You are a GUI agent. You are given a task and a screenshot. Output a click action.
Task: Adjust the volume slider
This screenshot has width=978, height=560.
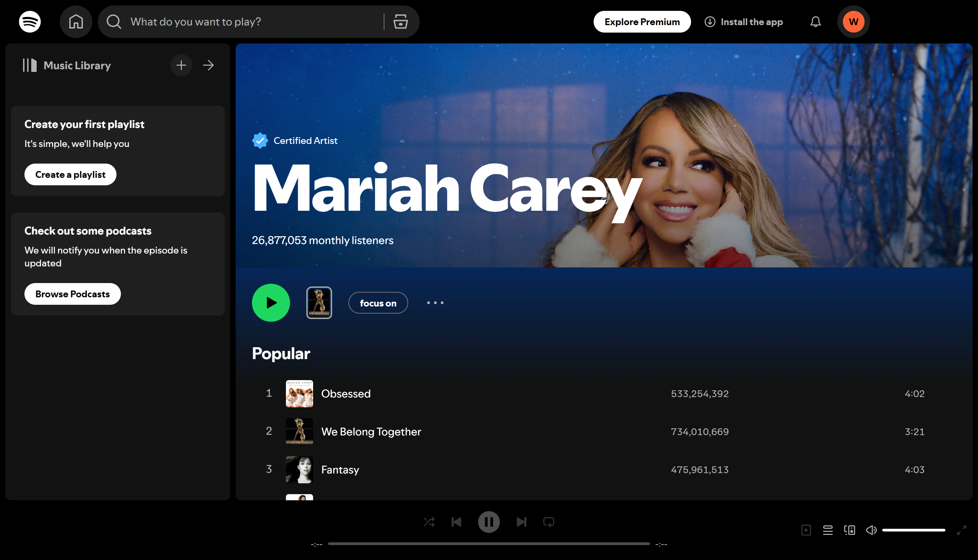coord(913,530)
